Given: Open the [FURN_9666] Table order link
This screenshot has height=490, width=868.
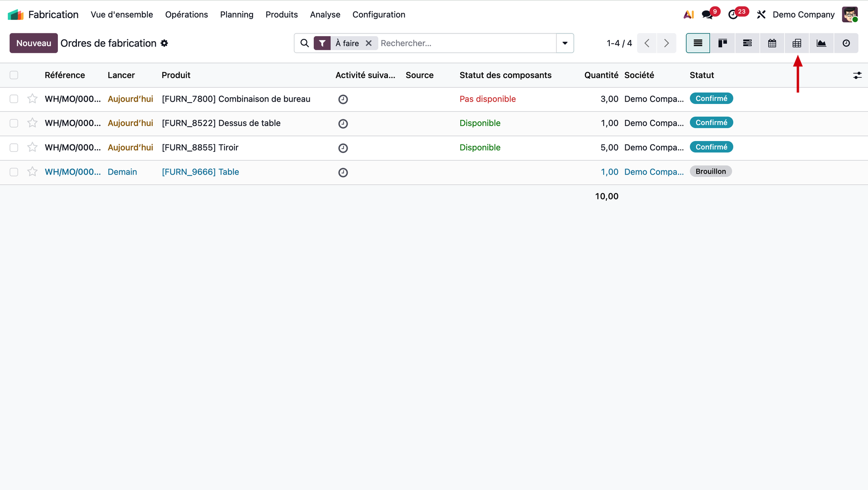Looking at the screenshot, I should [200, 172].
